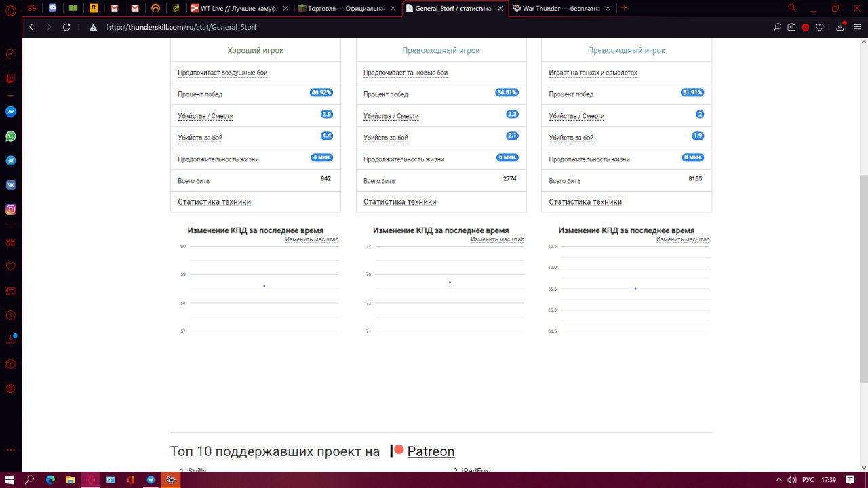
Task: Open WhatsApp in the sidebar
Action: (x=11, y=136)
